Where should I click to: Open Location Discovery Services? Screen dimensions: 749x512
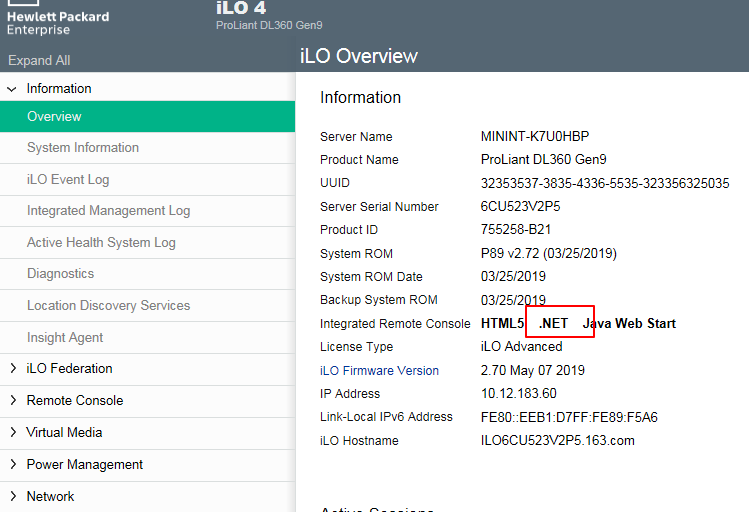[x=148, y=306]
